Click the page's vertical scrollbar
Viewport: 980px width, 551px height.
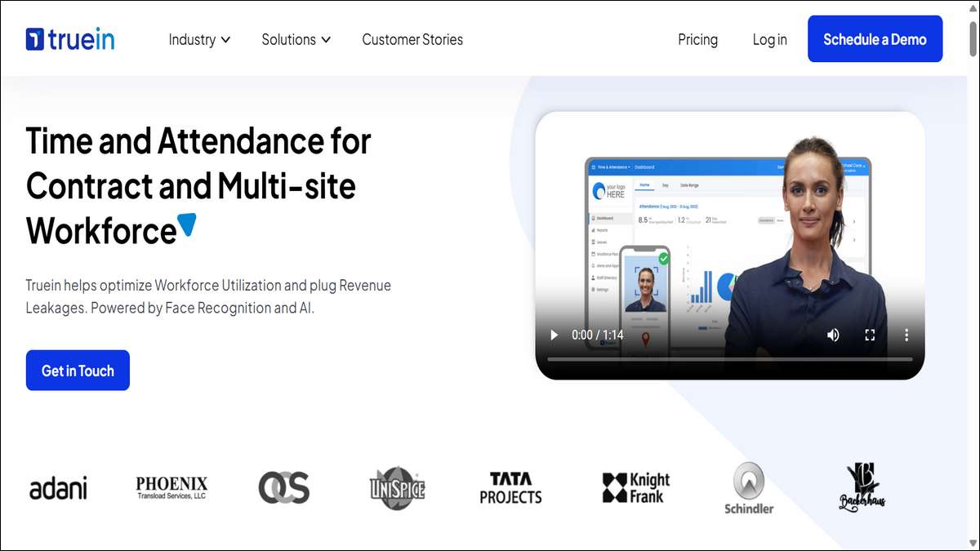point(973,275)
